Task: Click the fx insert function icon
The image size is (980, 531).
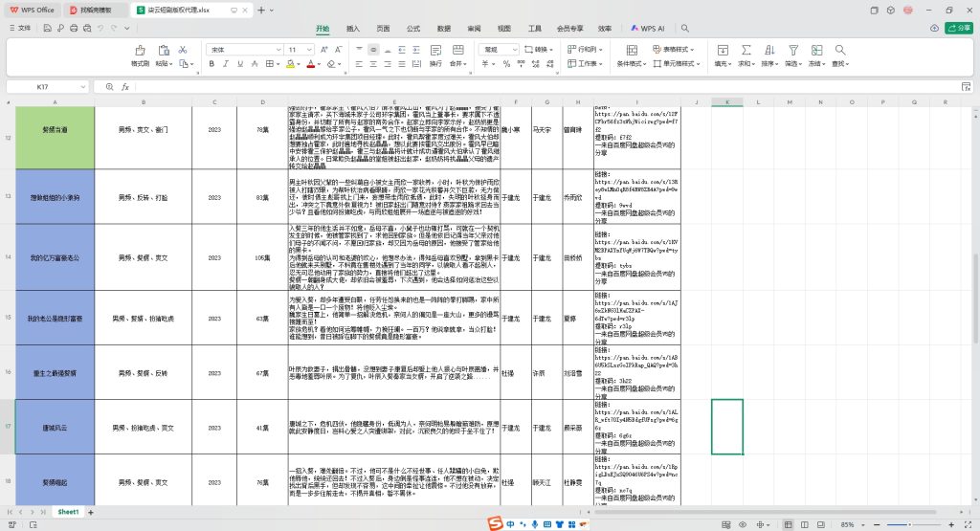Action: (x=125, y=87)
